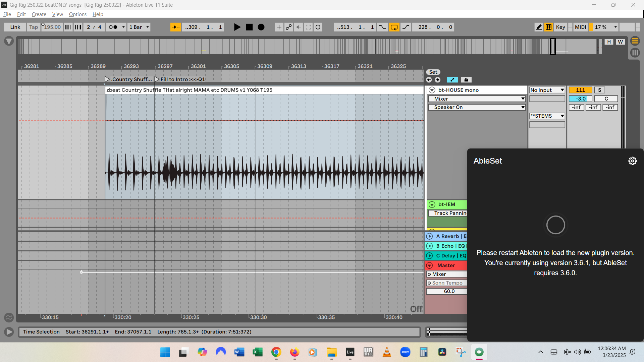Open Mixer automation device chooser on bt-HOUSE

(477, 99)
